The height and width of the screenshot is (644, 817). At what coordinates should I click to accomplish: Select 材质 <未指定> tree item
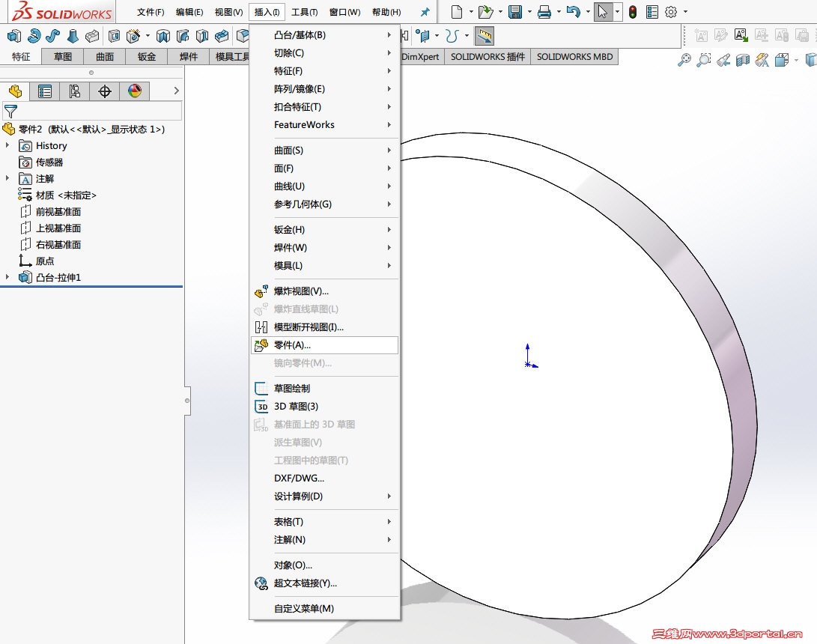coord(66,195)
